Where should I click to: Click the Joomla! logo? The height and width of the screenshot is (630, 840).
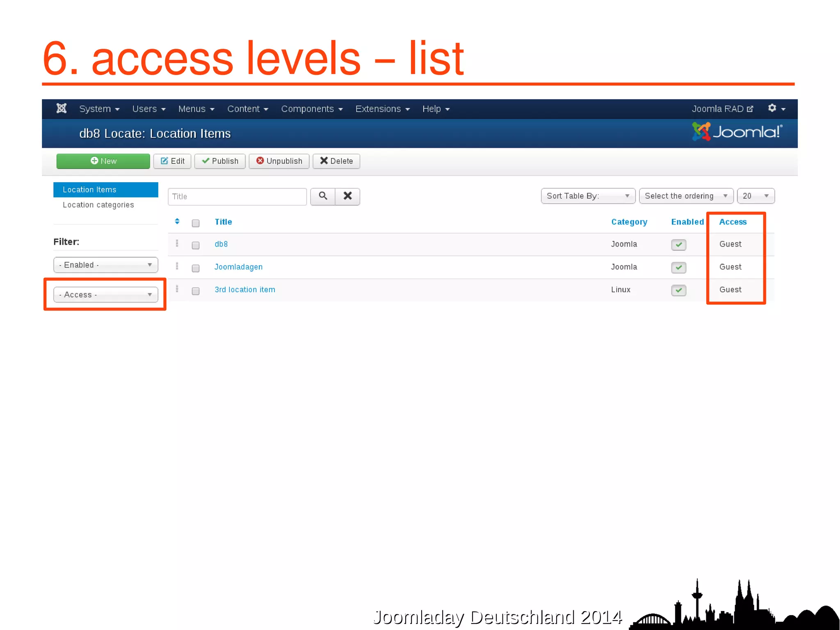pyautogui.click(x=737, y=132)
